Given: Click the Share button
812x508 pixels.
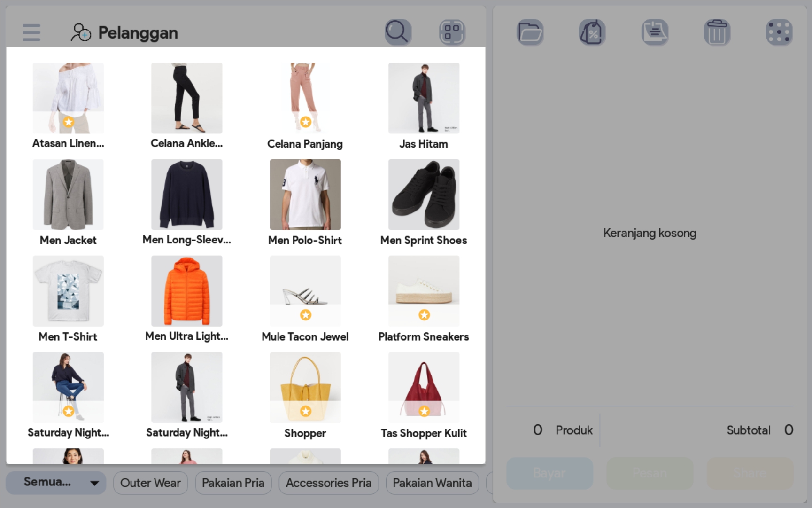Looking at the screenshot, I should (x=750, y=473).
